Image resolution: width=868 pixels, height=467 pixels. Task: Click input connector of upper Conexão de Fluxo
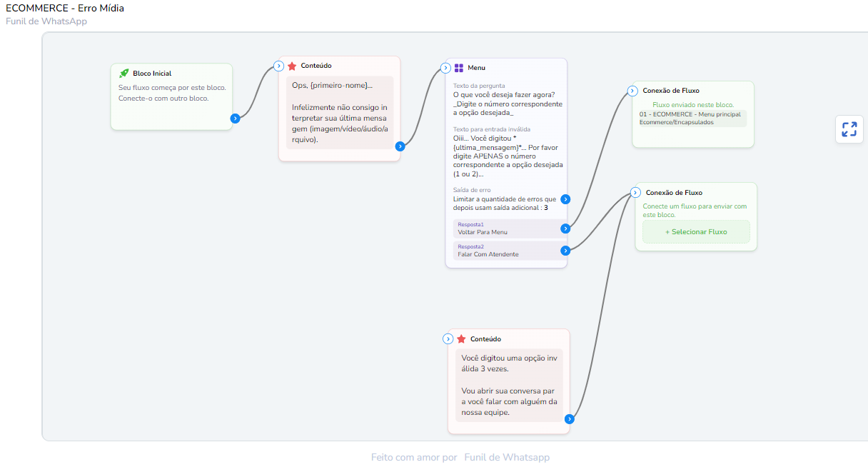pos(632,91)
